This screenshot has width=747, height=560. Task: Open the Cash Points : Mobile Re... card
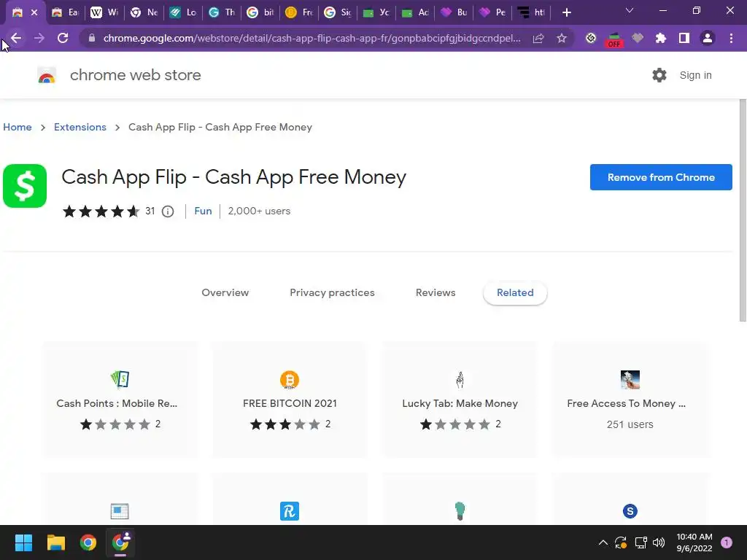[x=120, y=399]
